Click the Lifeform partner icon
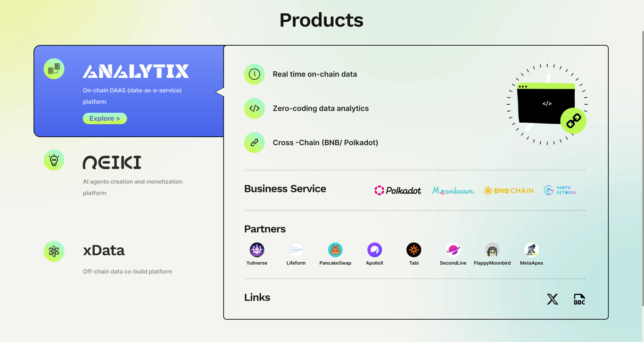 296,250
